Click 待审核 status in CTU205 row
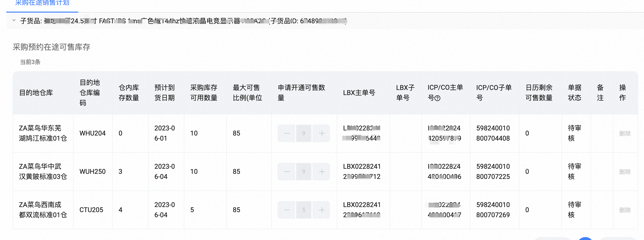Image resolution: width=644 pixels, height=240 pixels. pyautogui.click(x=575, y=210)
